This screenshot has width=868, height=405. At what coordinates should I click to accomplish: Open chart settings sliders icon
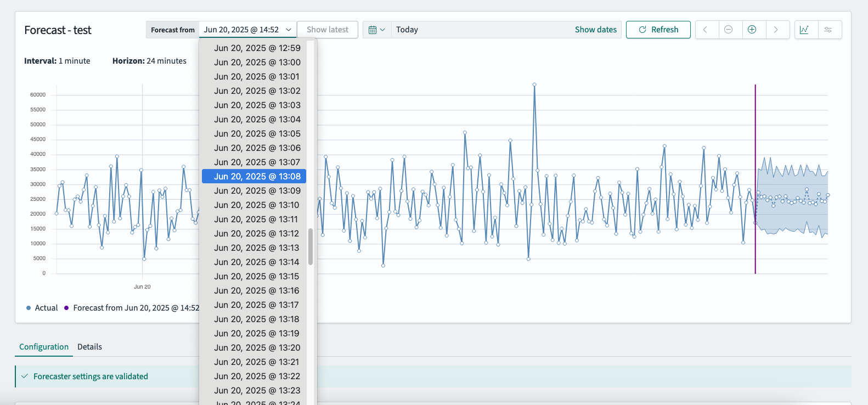828,30
